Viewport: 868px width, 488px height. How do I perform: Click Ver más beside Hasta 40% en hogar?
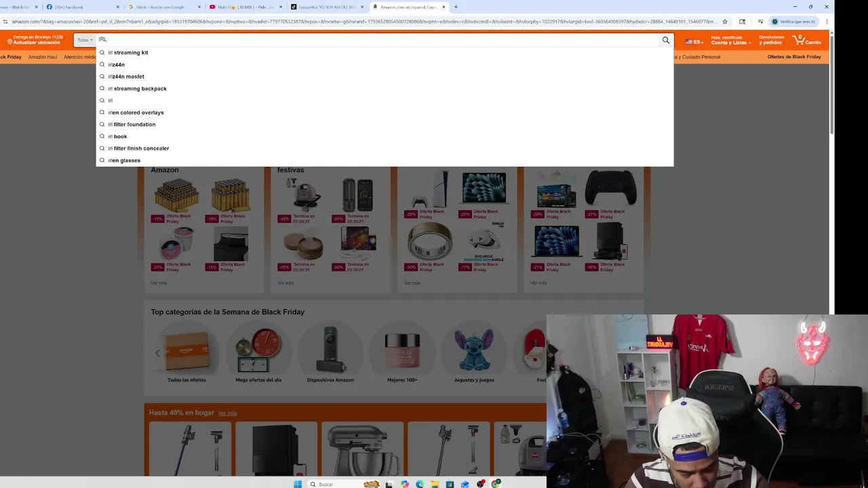[228, 413]
